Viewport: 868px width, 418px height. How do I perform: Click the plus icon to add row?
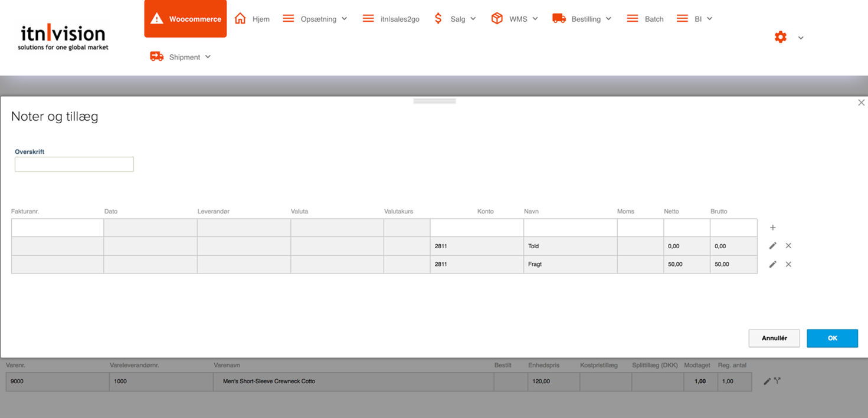[x=772, y=228]
